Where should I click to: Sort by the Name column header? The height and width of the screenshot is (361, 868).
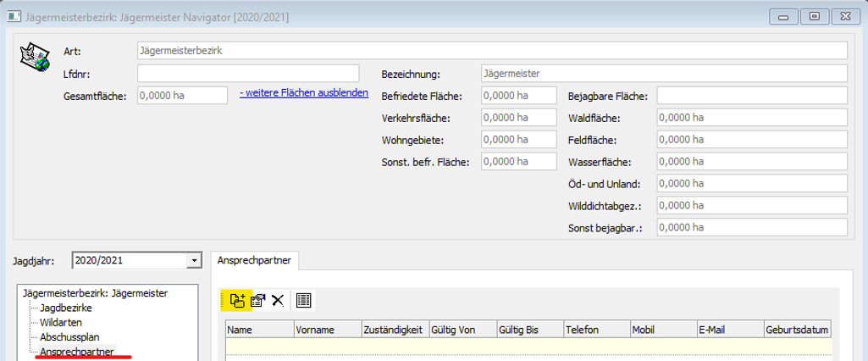259,329
